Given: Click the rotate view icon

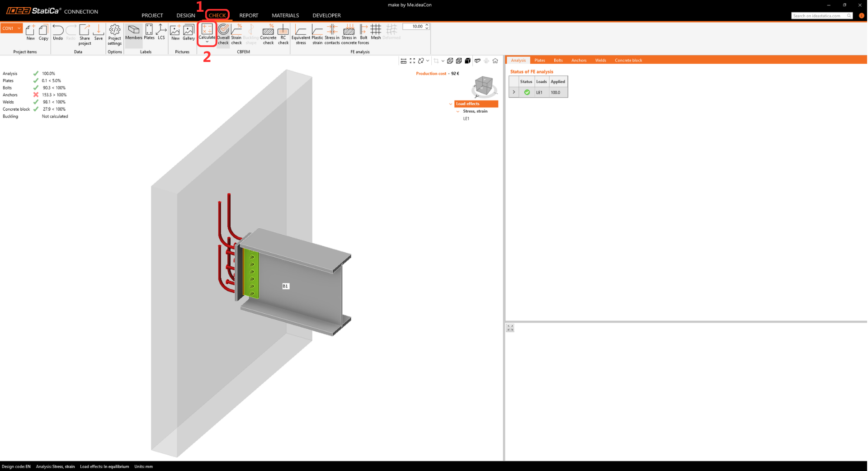Looking at the screenshot, I should [x=421, y=61].
